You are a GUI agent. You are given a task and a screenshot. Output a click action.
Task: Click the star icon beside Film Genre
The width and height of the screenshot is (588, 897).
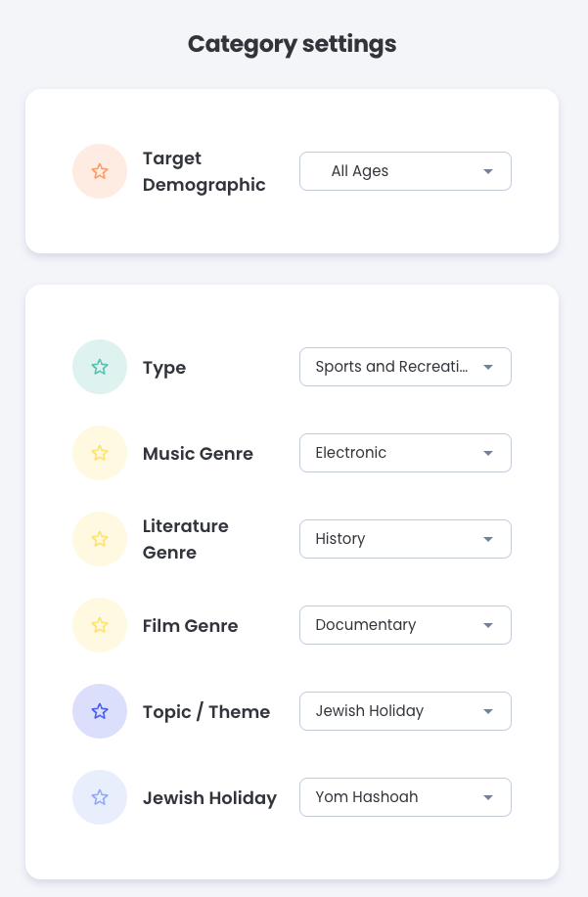click(100, 625)
